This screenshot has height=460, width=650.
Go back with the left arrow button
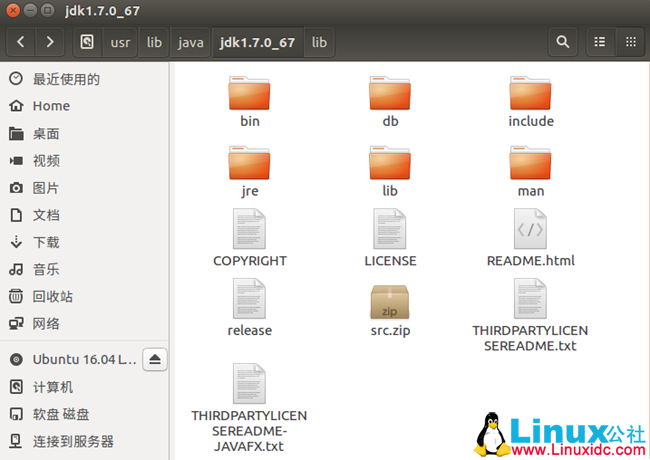click(21, 42)
